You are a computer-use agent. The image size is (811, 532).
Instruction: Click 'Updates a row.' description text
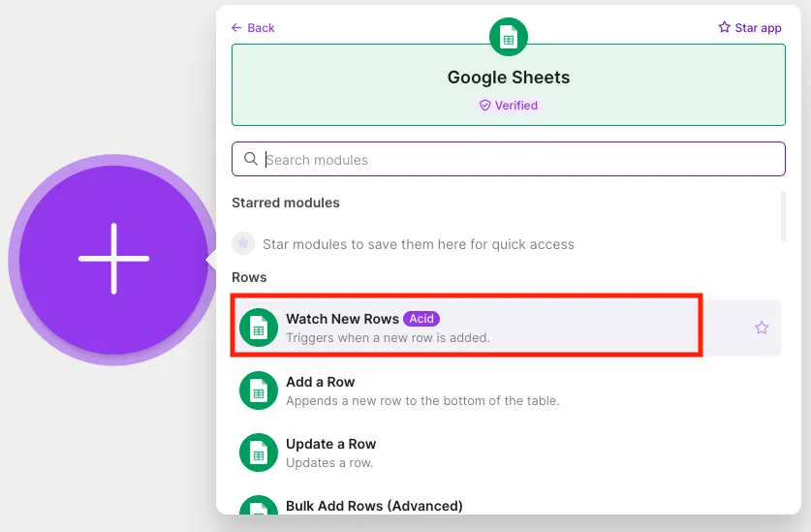[329, 463]
